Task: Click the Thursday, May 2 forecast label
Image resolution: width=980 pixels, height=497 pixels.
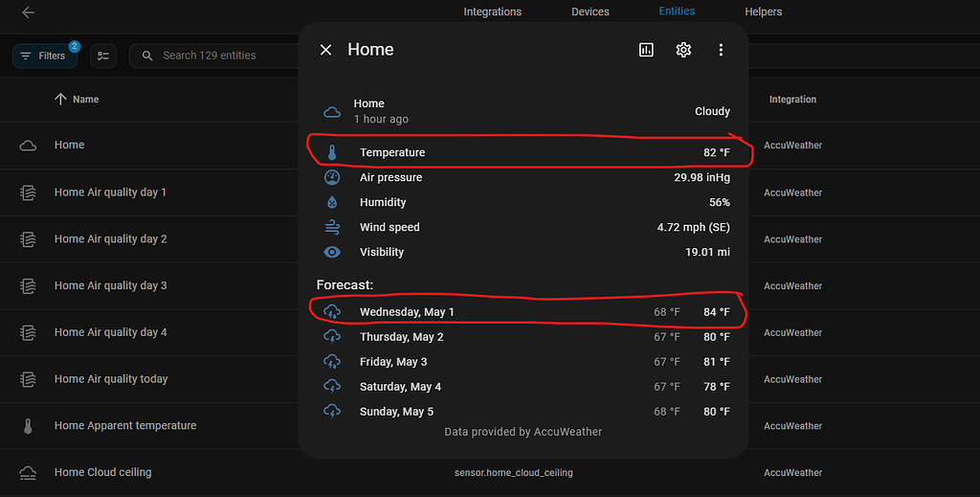Action: pyautogui.click(x=401, y=336)
